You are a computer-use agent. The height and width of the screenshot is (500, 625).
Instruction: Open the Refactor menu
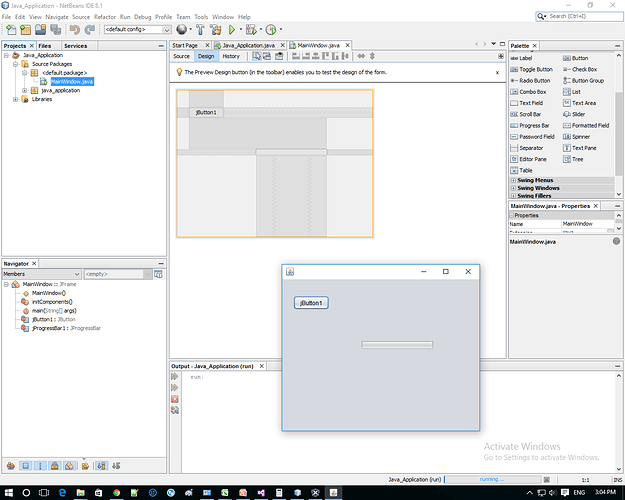click(x=104, y=17)
